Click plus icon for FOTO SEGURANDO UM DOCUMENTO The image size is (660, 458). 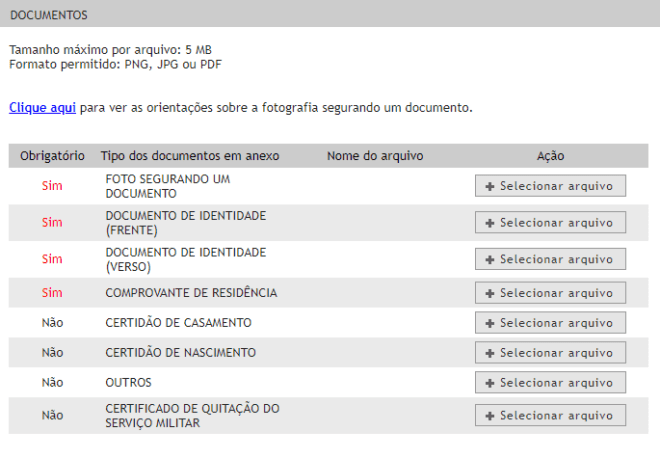(490, 186)
